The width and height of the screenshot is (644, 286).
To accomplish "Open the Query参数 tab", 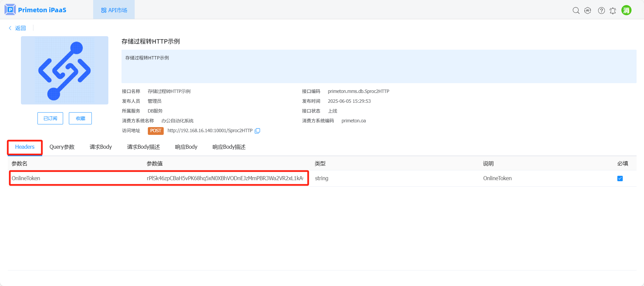I will tap(62, 147).
